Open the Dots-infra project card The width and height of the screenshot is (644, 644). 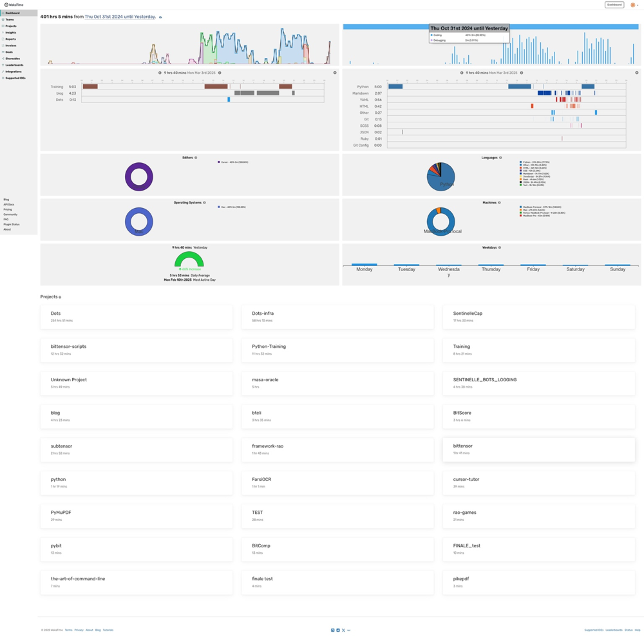337,316
